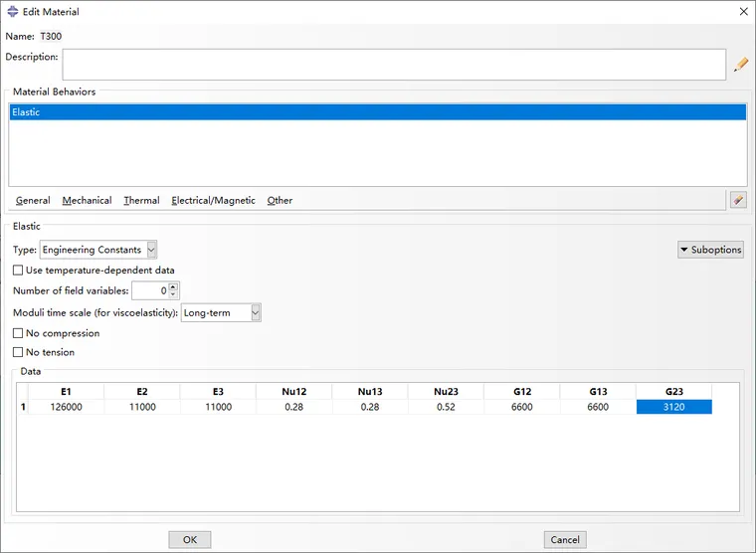This screenshot has width=756, height=553.
Task: Open the Mechanical menu
Action: click(x=87, y=200)
